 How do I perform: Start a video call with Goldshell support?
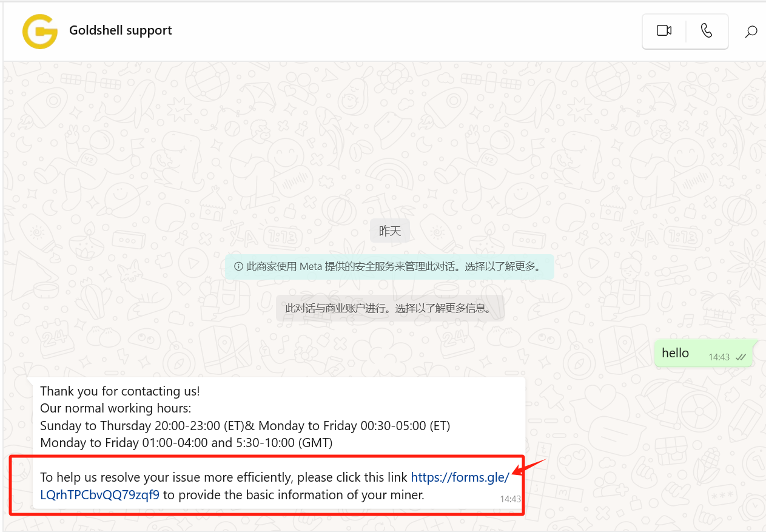click(x=664, y=30)
